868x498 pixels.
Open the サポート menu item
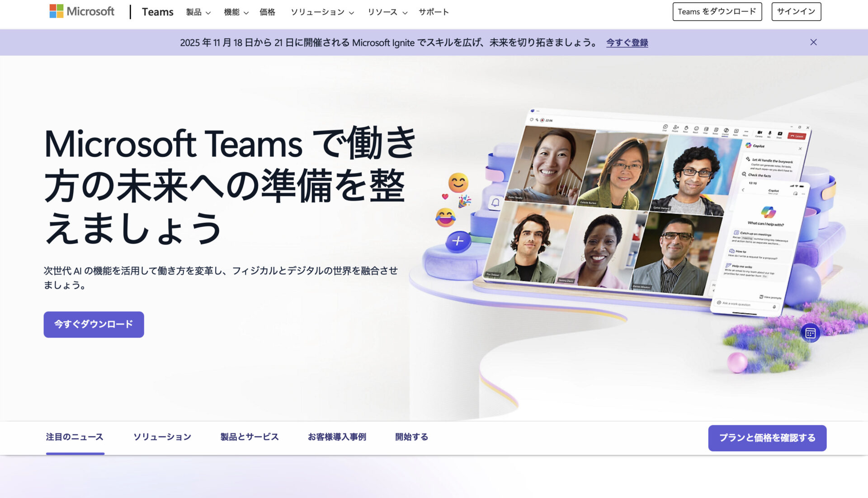click(434, 12)
